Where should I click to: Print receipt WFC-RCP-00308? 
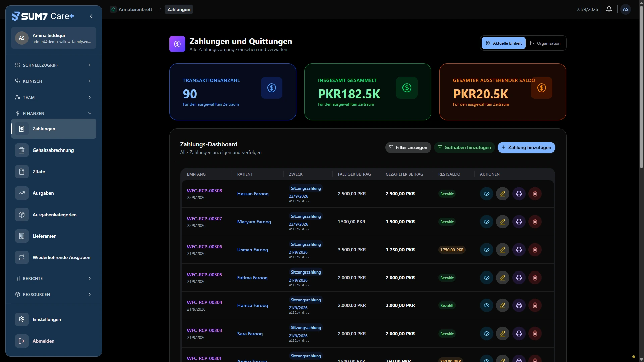pos(519,194)
